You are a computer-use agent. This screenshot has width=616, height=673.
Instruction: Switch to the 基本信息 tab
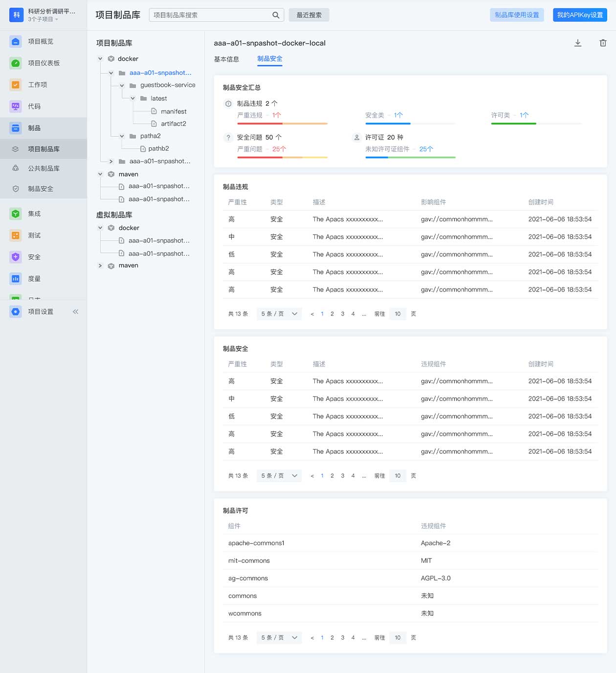click(226, 59)
